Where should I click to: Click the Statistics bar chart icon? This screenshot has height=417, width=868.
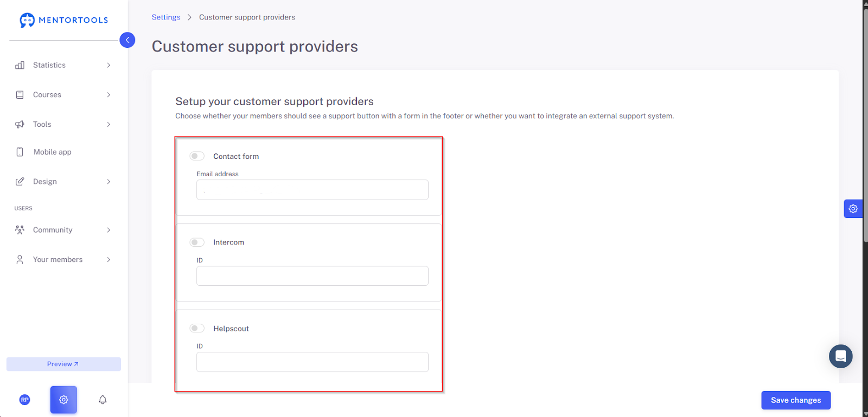click(x=20, y=65)
